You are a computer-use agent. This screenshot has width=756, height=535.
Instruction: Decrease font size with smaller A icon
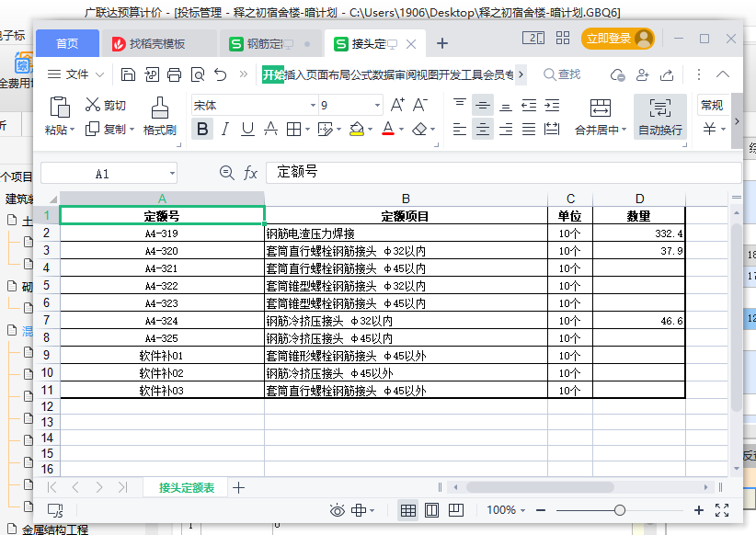[420, 105]
